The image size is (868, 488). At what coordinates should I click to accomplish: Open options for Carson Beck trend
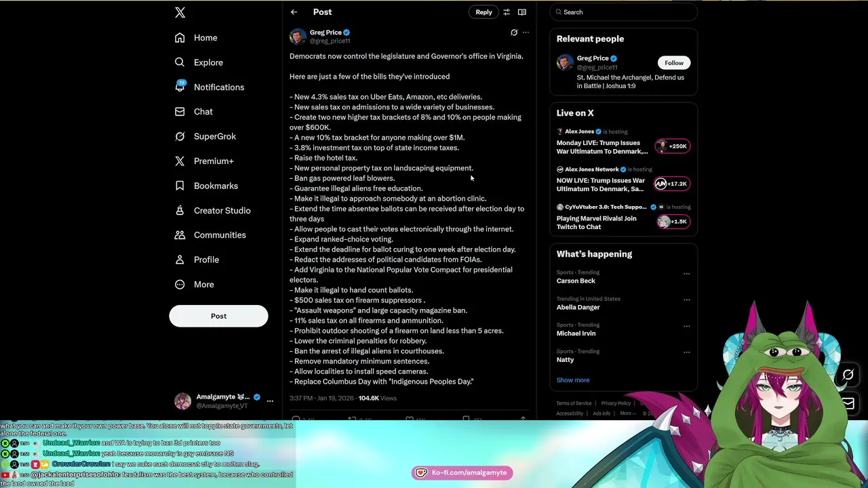tap(686, 274)
